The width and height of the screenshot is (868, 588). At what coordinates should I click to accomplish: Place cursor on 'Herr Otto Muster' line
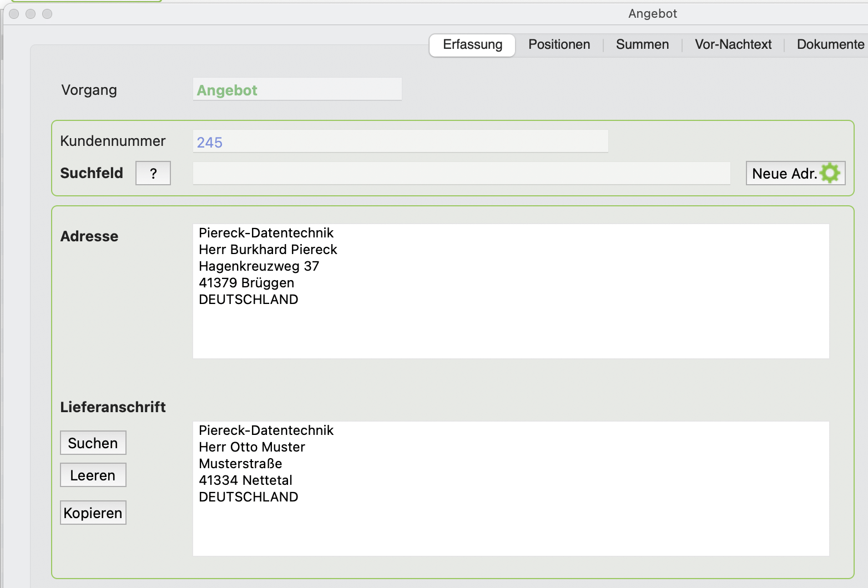click(252, 447)
